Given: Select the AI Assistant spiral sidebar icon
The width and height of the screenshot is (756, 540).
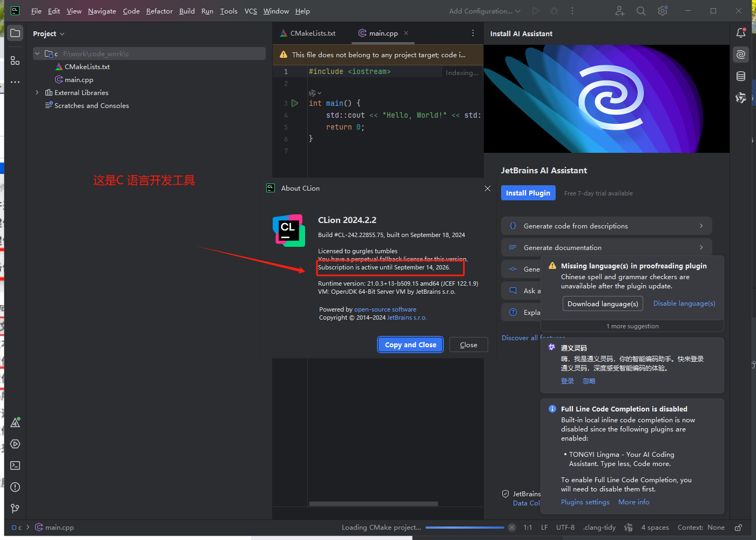Looking at the screenshot, I should (x=741, y=55).
